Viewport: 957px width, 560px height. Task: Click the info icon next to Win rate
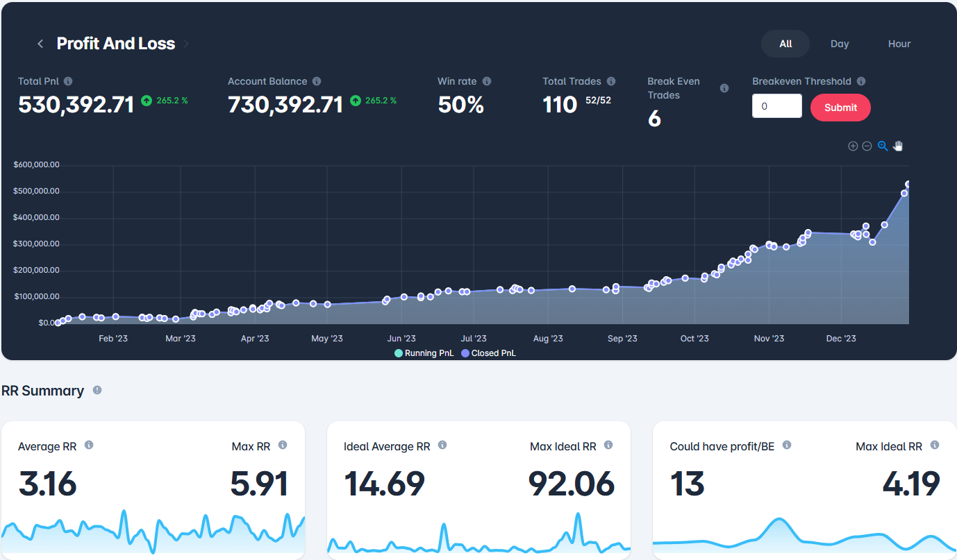487,81
